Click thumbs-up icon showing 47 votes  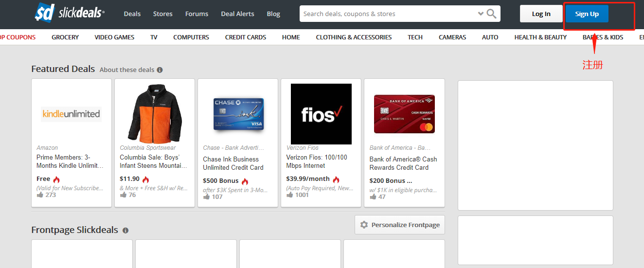pyautogui.click(x=373, y=197)
